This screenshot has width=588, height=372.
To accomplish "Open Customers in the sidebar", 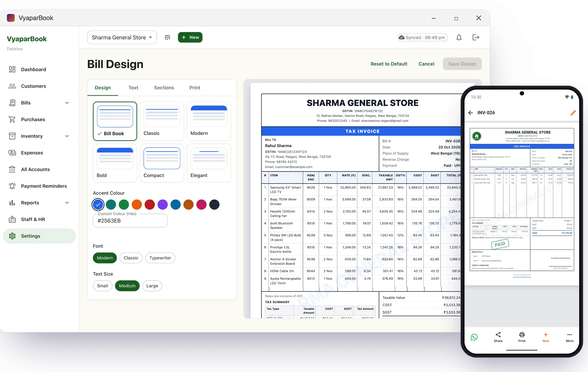I will coord(39,86).
